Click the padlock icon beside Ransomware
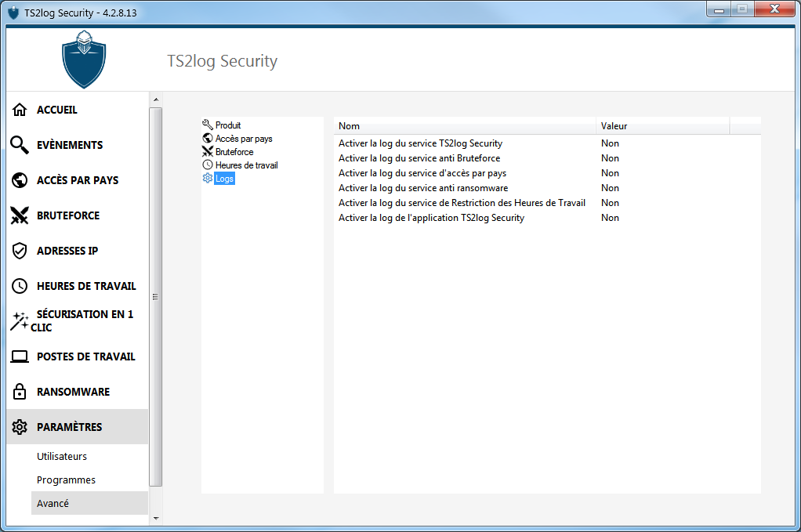 coord(20,392)
